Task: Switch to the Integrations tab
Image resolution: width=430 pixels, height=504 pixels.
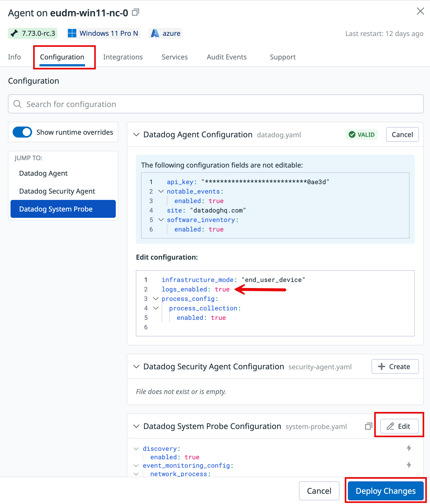Action: (123, 57)
